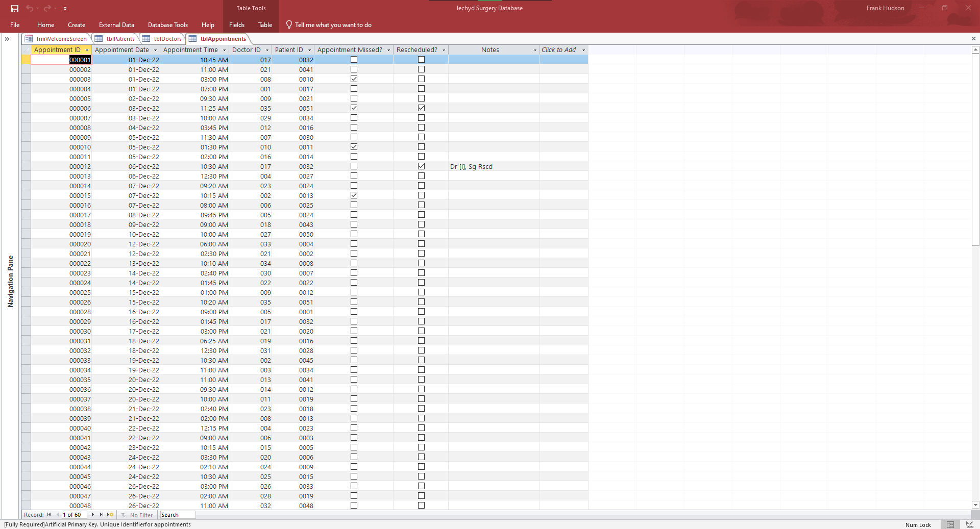Switch to Datasheet View via status bar icon
Screen dimensions: 980x529
click(950, 524)
